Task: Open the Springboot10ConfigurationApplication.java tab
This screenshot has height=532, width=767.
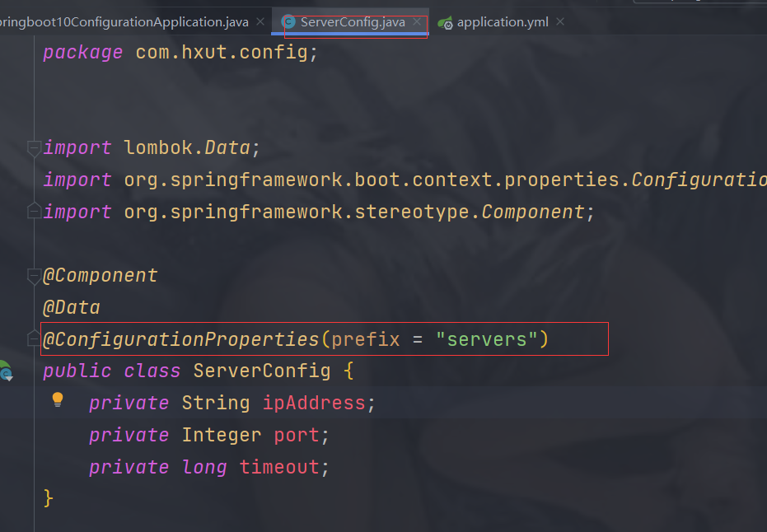Action: [124, 22]
